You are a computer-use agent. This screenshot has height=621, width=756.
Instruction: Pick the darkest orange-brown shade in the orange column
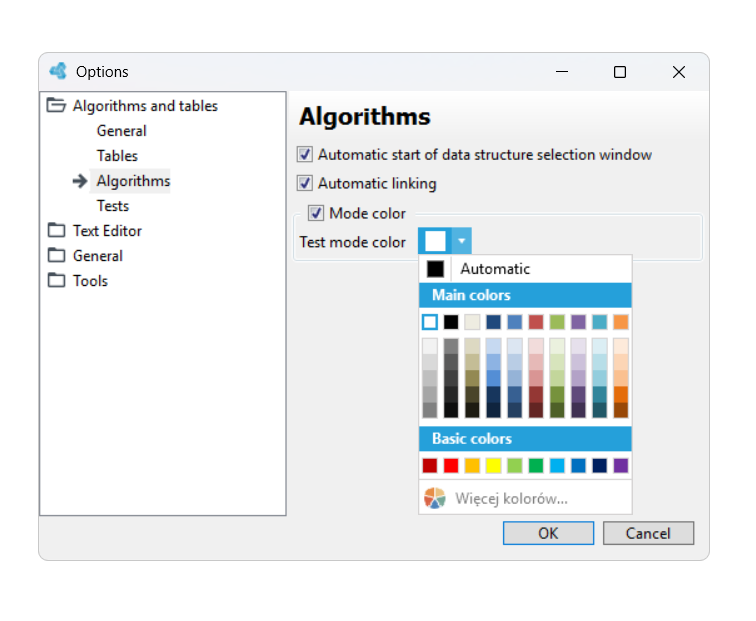click(x=621, y=410)
